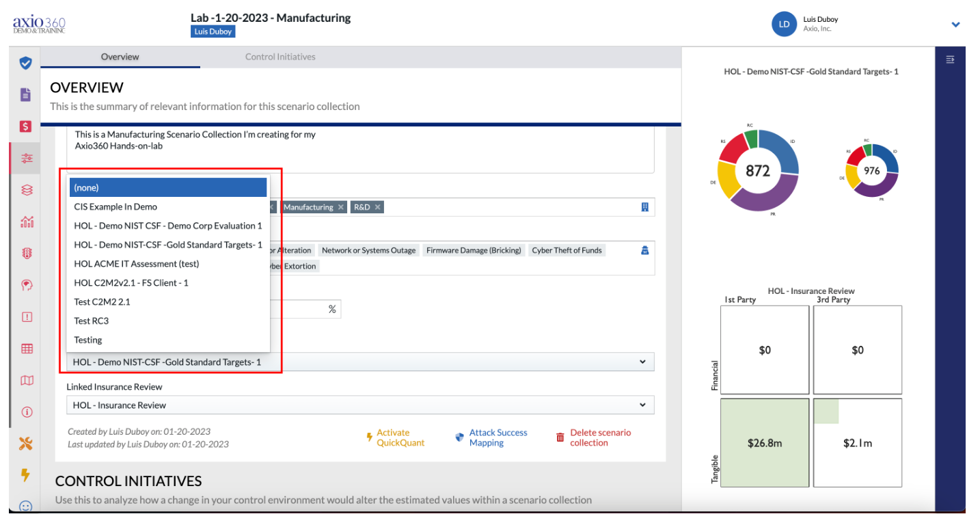Click the blue ID segment of 872 donut
The image size is (980, 525).
click(783, 150)
